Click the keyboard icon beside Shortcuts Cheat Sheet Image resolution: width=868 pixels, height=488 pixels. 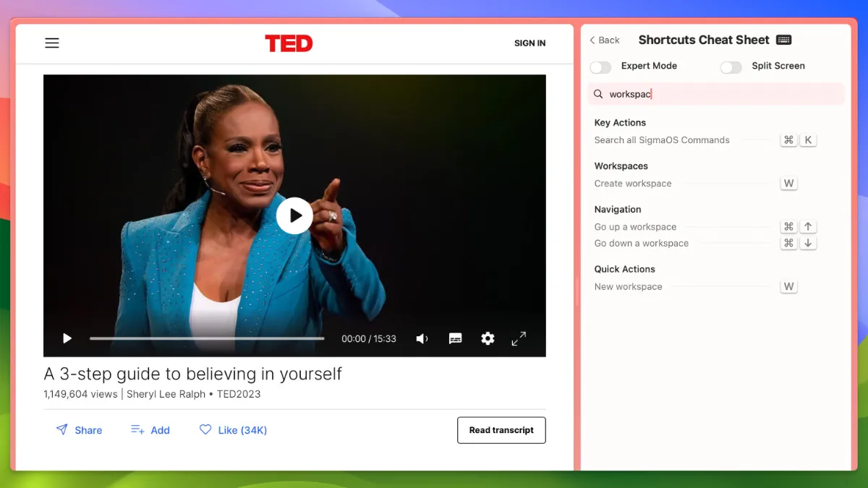pyautogui.click(x=783, y=40)
